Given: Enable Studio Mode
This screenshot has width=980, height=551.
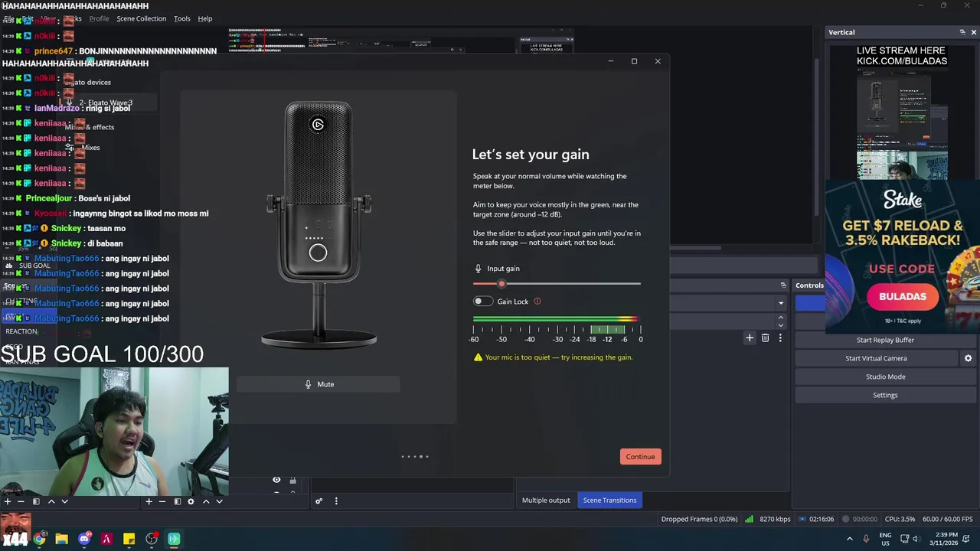Looking at the screenshot, I should coord(885,377).
